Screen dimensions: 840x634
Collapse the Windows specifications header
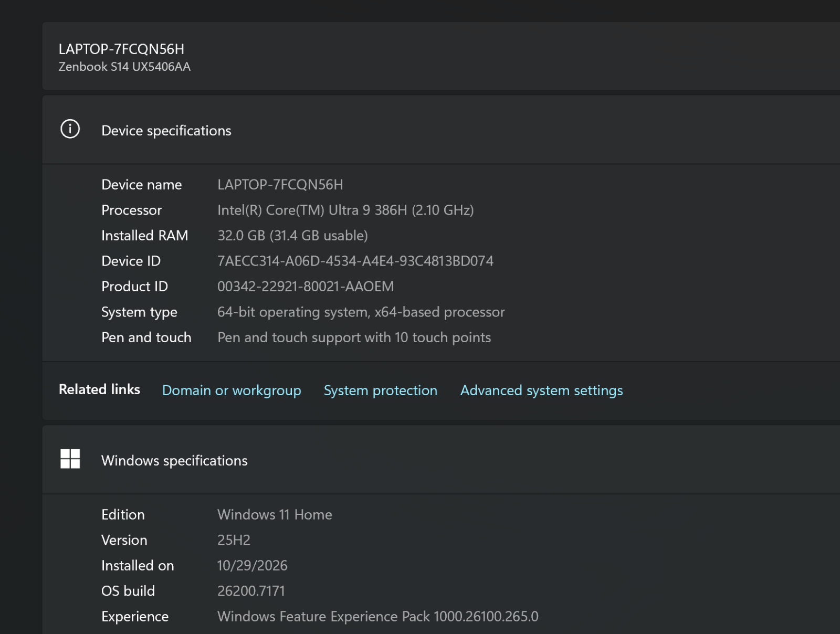tap(441, 460)
